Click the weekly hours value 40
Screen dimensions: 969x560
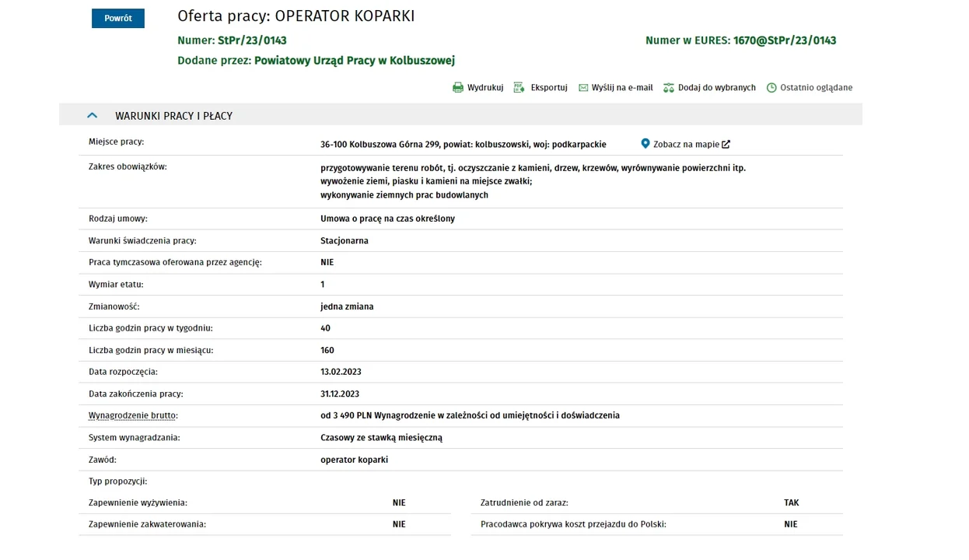point(325,328)
